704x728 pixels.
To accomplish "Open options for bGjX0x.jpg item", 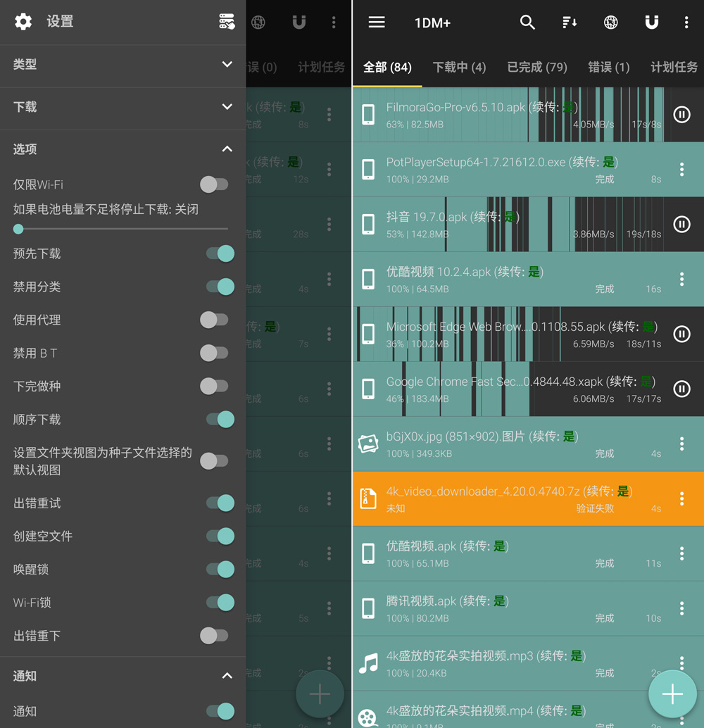I will point(681,444).
